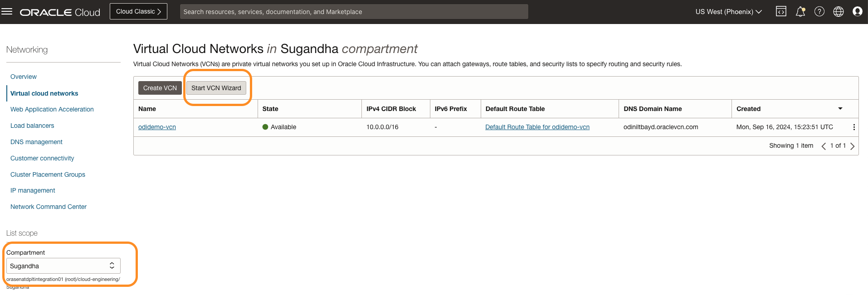Open DNS management section
This screenshot has width=868, height=295.
pos(36,142)
